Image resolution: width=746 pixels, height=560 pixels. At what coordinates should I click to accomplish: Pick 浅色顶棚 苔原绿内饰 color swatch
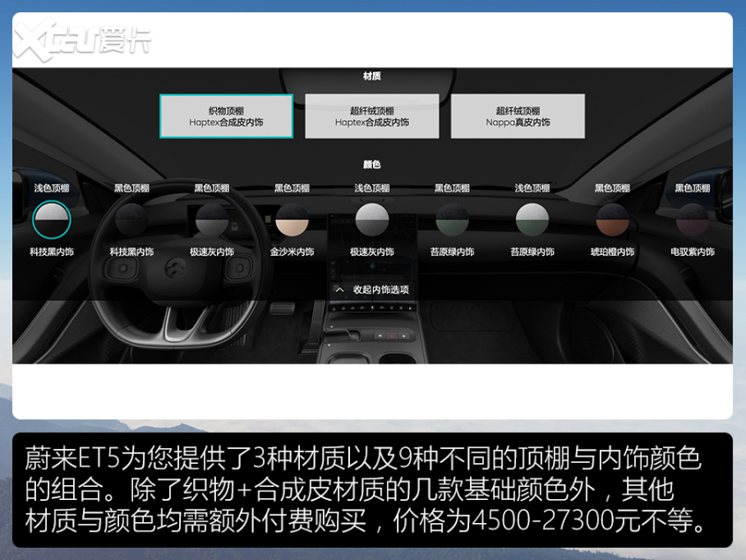coord(533,220)
